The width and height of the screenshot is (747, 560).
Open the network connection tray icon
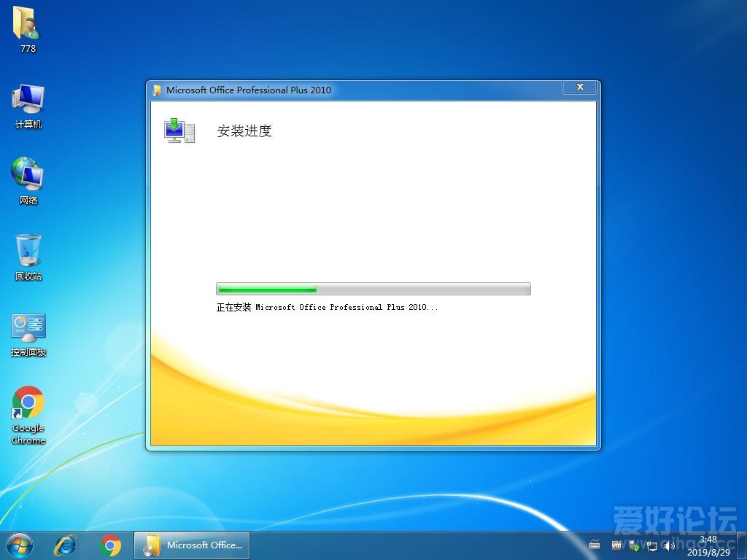click(651, 545)
